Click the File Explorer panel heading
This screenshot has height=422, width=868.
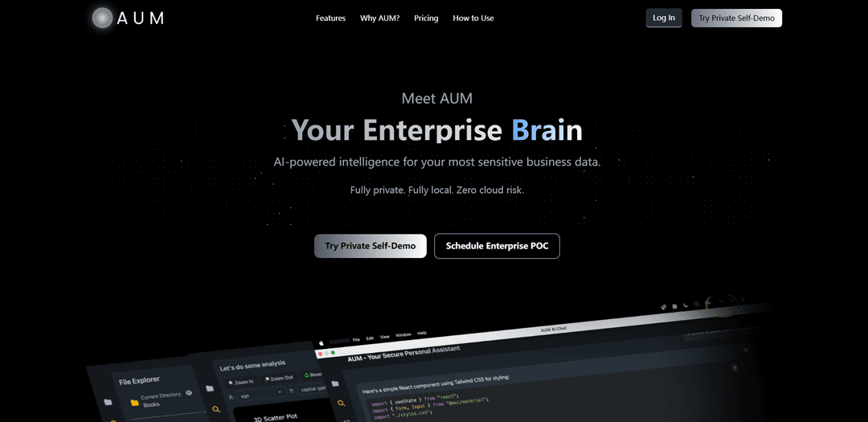pos(139,380)
